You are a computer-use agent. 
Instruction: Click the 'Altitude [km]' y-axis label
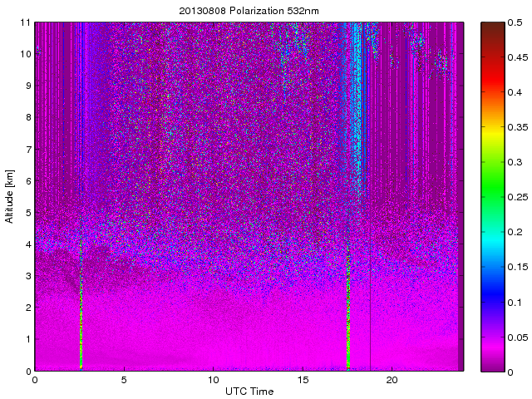tap(10, 196)
